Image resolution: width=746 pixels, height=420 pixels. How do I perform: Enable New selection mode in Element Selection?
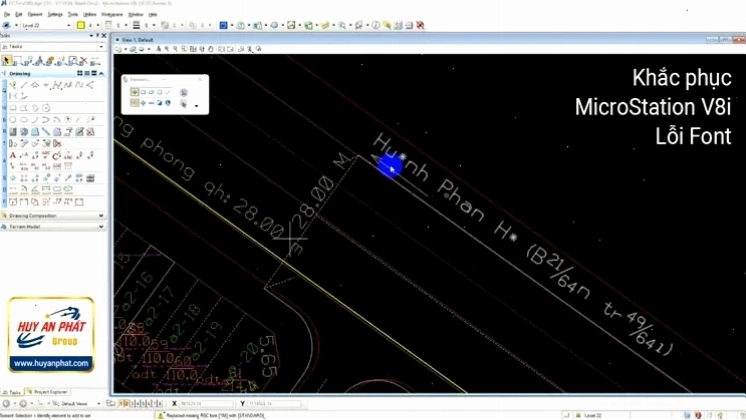135,103
